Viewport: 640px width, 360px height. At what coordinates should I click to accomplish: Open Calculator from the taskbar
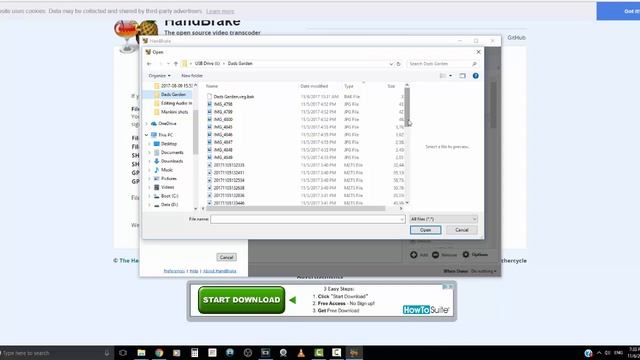(x=195, y=353)
